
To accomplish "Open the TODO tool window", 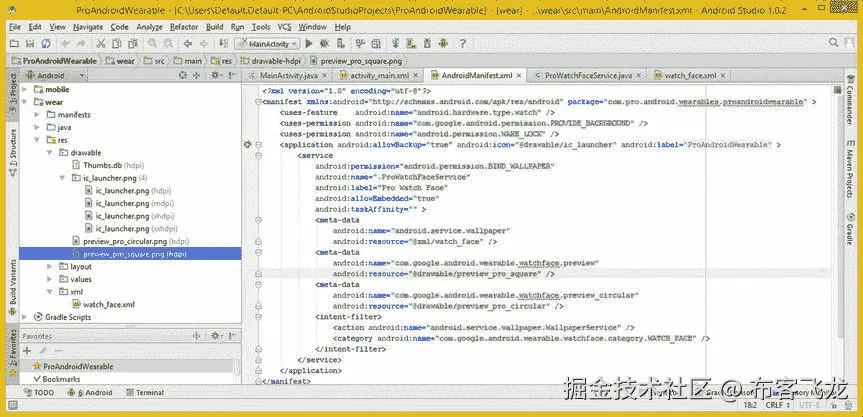I will tap(40, 393).
